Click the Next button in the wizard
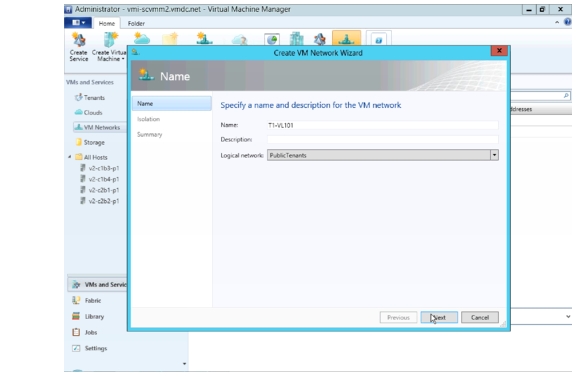 click(439, 317)
